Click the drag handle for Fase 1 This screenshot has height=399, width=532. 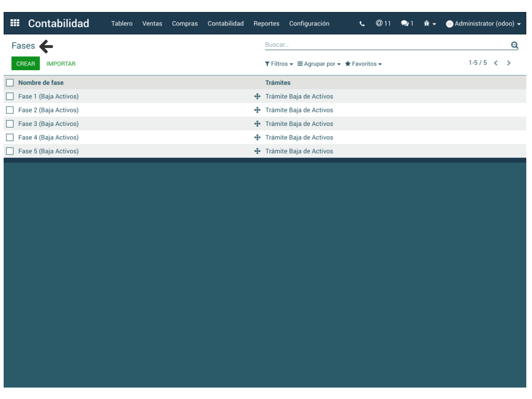[x=257, y=96]
